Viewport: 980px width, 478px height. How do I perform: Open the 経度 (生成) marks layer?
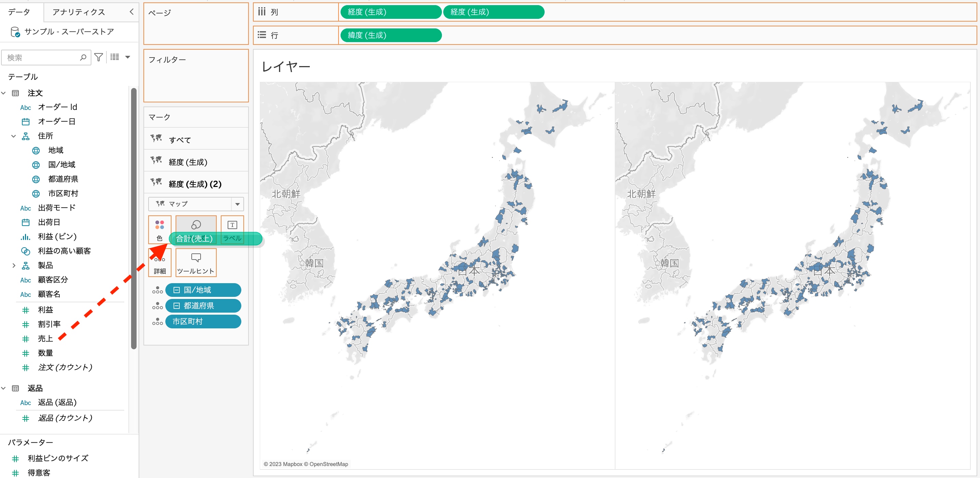(x=196, y=162)
